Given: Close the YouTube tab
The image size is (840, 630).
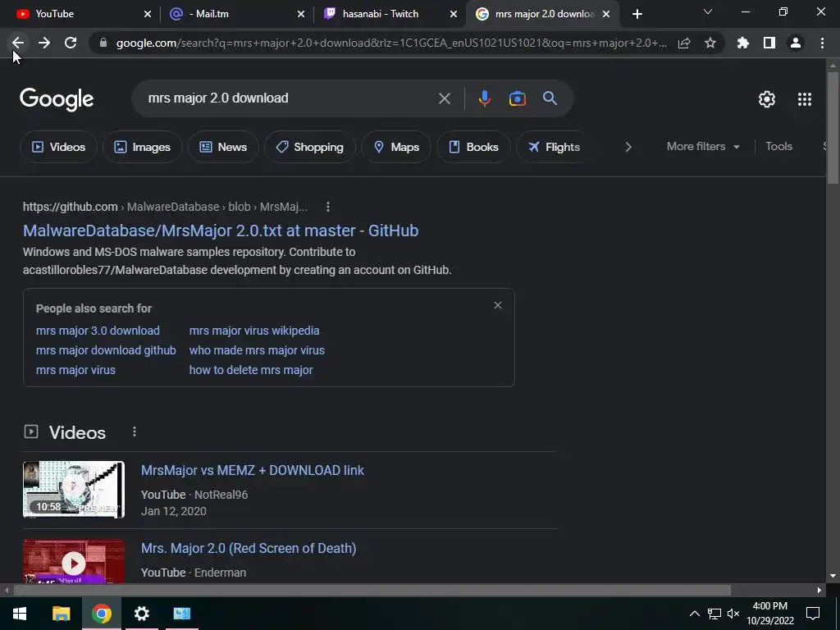Looking at the screenshot, I should (x=148, y=14).
